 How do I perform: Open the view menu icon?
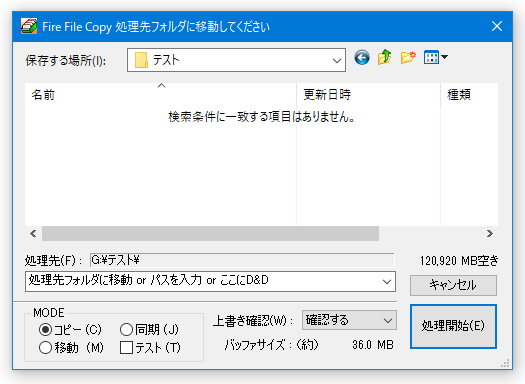(436, 57)
